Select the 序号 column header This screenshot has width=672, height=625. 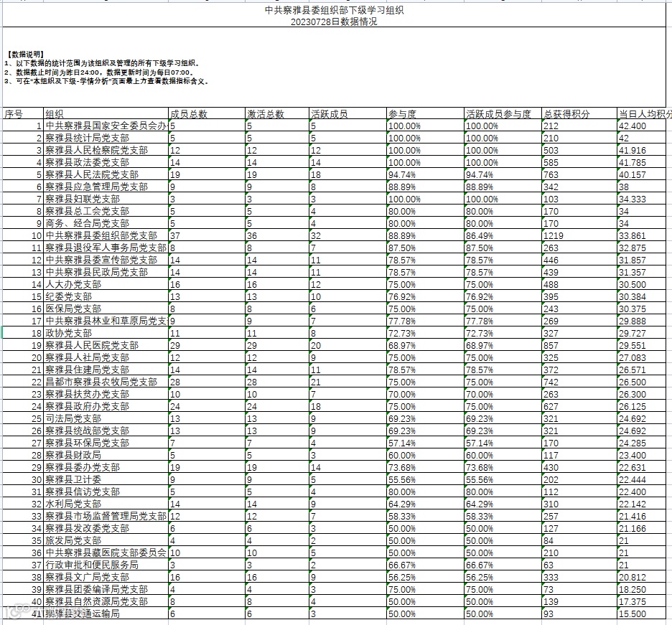23,113
